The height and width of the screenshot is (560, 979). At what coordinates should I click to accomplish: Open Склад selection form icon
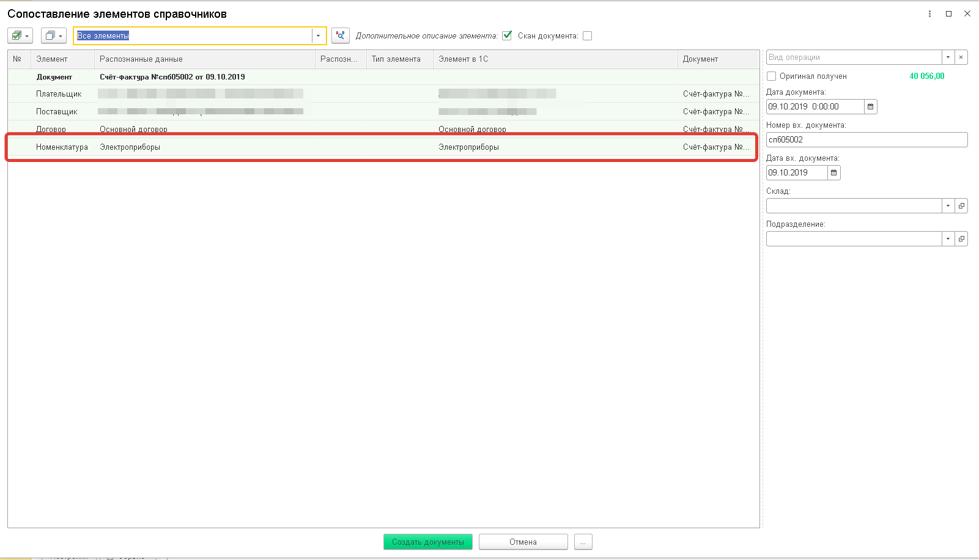pos(961,206)
